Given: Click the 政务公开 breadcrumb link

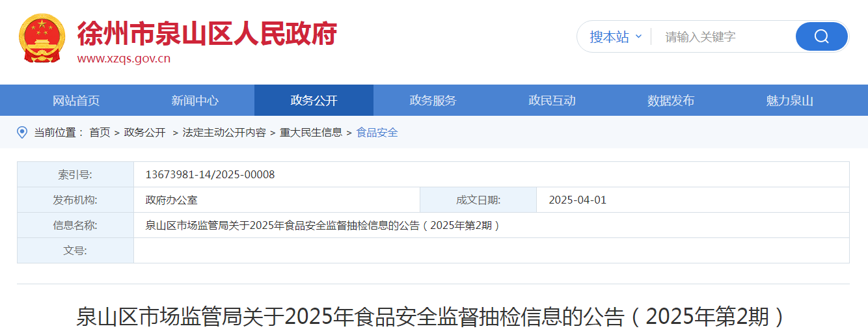Looking at the screenshot, I should pos(144,132).
